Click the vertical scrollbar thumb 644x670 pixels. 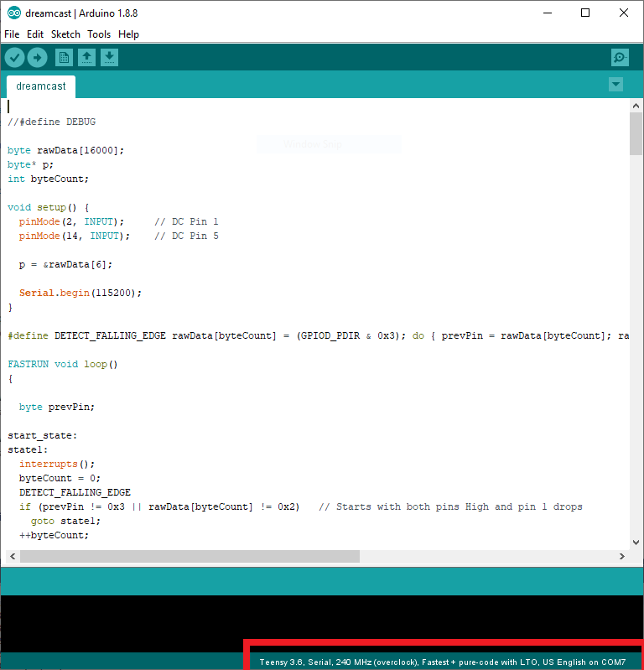(636, 133)
